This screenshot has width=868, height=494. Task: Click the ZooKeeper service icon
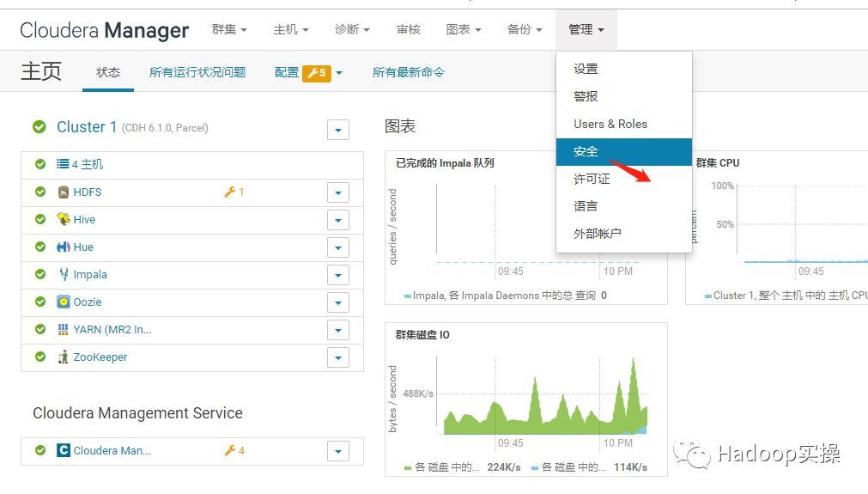(x=64, y=357)
